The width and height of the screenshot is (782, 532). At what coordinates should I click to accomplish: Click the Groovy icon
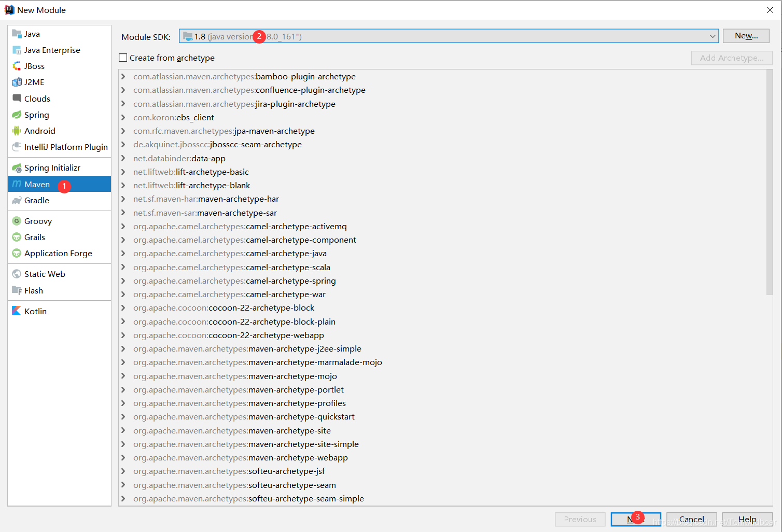(17, 221)
